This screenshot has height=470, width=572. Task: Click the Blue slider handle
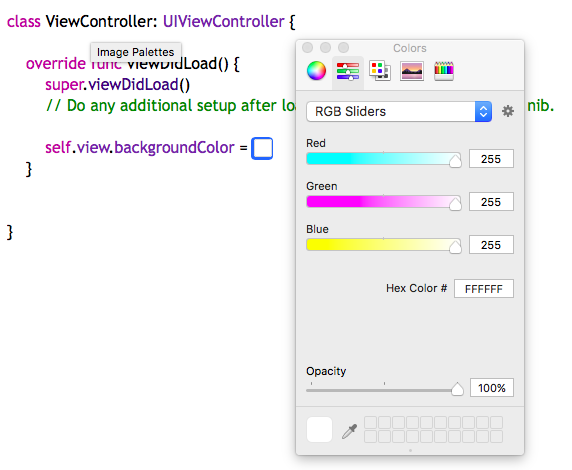[x=455, y=246]
